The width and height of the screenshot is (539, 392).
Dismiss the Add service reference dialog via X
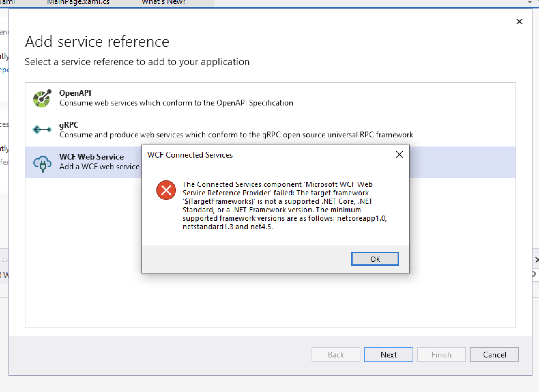(x=519, y=21)
